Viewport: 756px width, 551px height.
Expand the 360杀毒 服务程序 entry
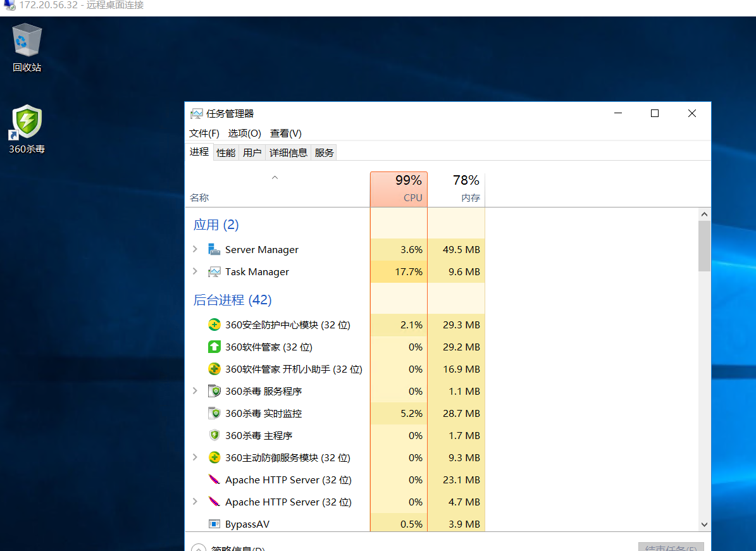195,390
